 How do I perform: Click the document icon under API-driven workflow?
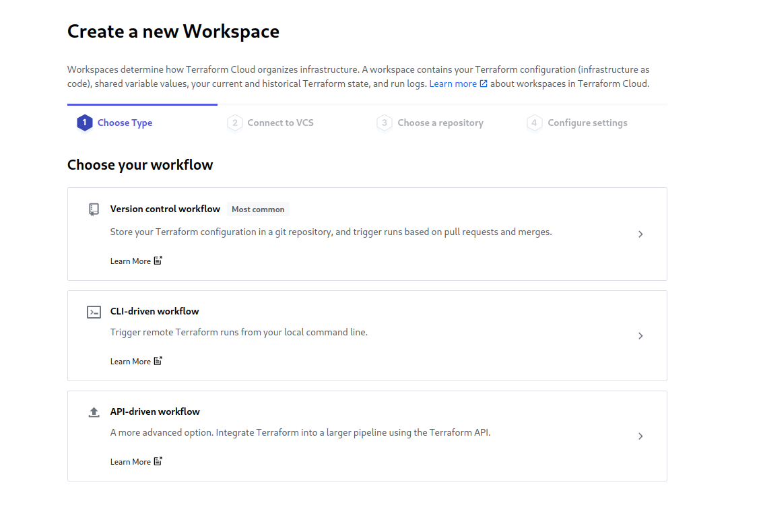(158, 461)
